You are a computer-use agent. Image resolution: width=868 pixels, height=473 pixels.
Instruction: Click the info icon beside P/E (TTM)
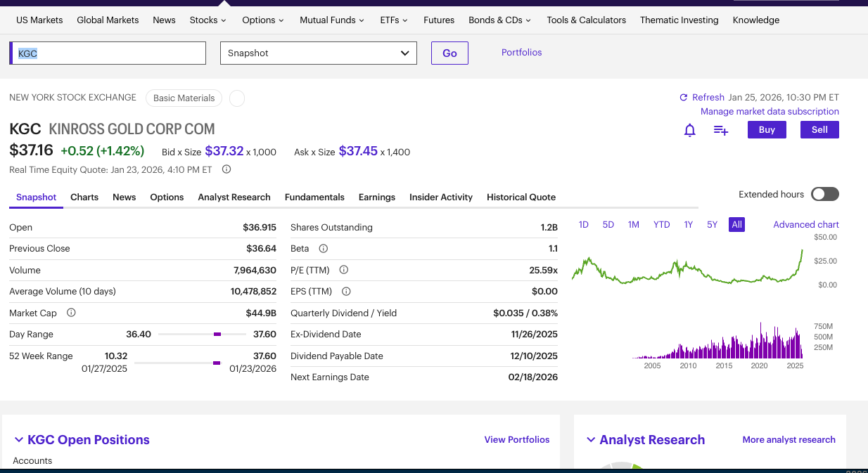pos(344,270)
